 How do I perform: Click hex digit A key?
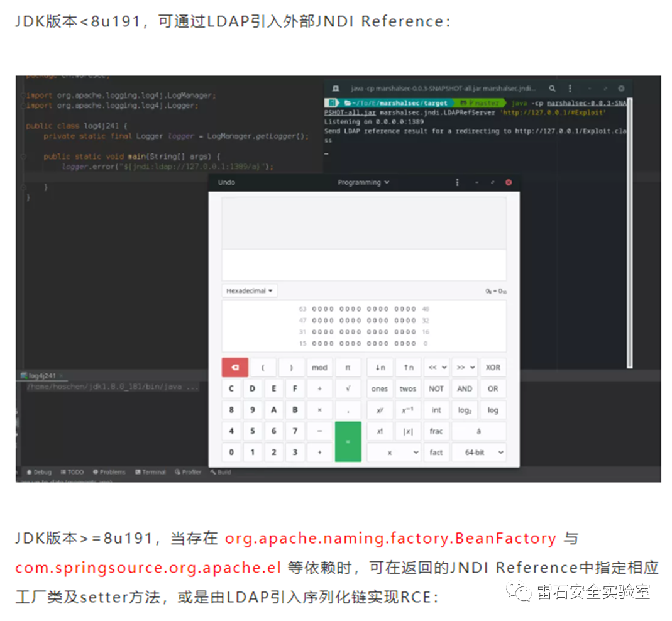[x=273, y=410]
